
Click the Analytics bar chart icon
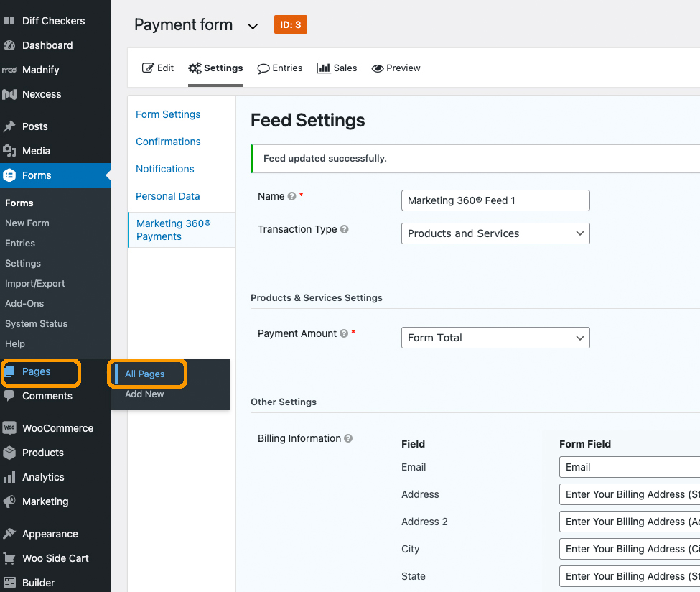coord(9,477)
